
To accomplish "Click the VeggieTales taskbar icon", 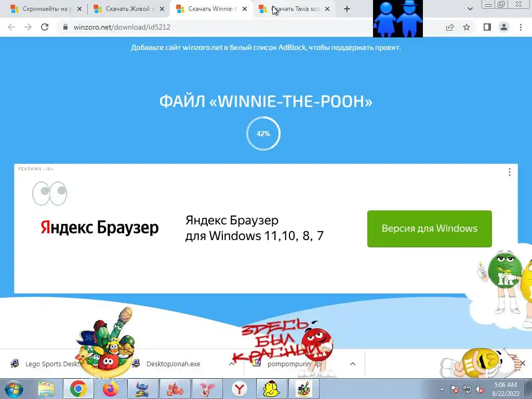I will 303,389.
